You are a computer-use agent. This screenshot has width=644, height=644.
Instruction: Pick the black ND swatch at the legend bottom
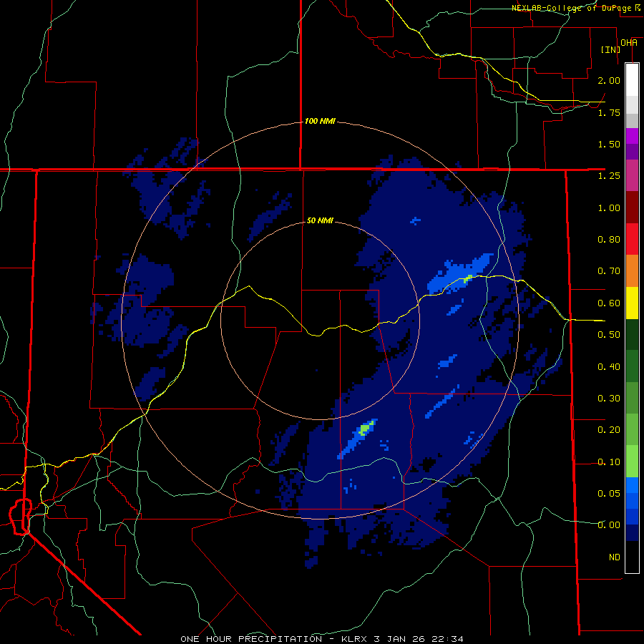(632, 557)
